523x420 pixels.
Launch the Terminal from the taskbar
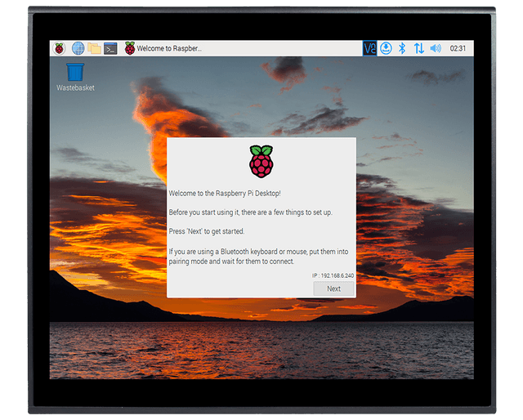click(110, 48)
